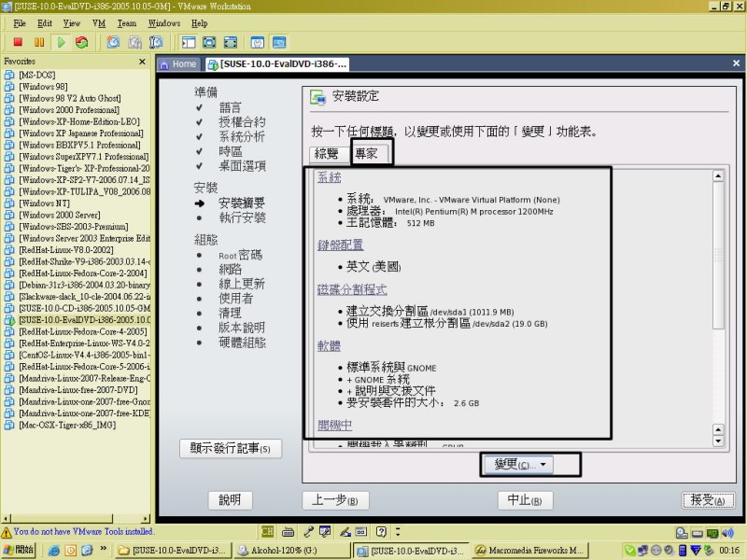Click the Take Snapshot toolbar icon
Viewport: 747px width, 560px height.
click(113, 42)
